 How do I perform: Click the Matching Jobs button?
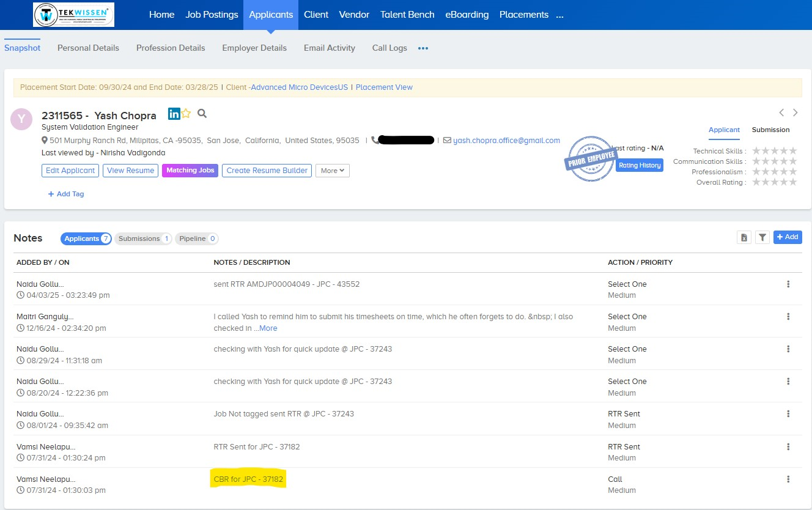coord(190,171)
